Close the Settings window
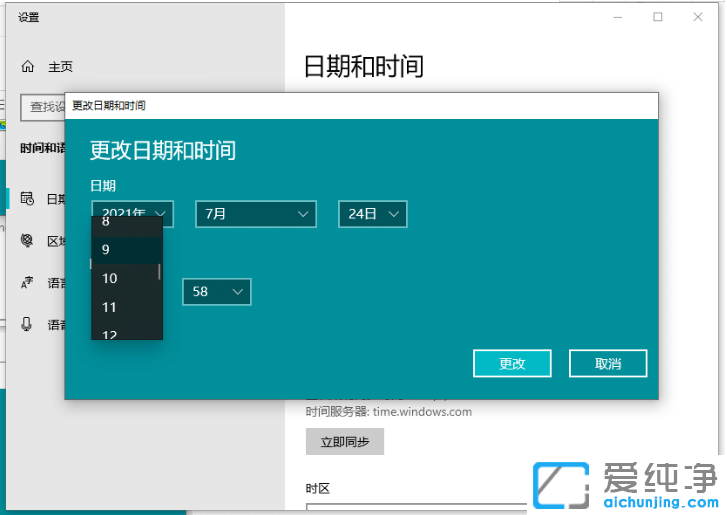 coord(698,17)
